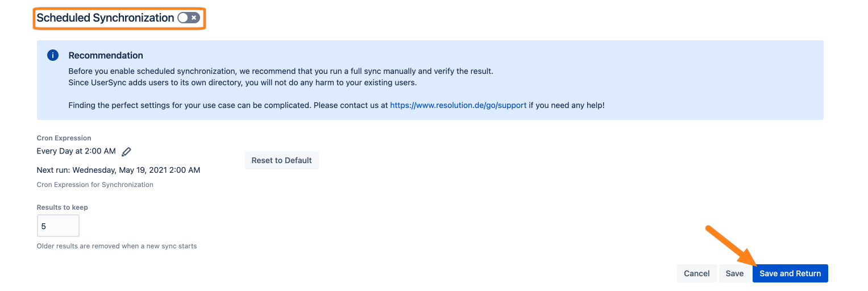
Task: Click the Results to keep label
Action: (63, 207)
